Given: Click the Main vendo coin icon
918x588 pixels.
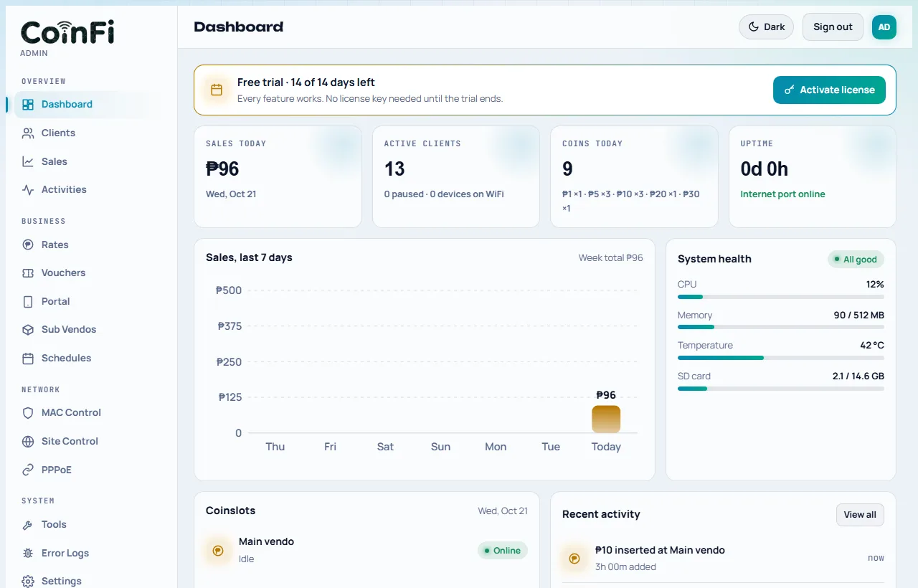Looking at the screenshot, I should (x=218, y=551).
